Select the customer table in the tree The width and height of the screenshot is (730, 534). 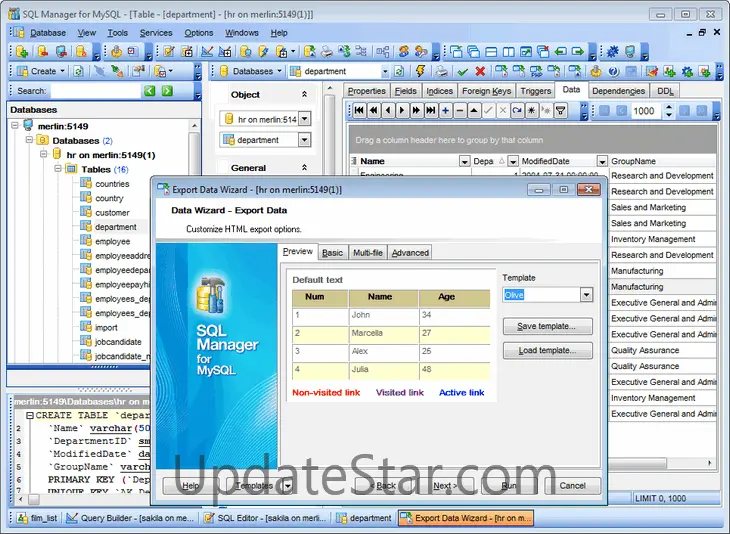[x=112, y=212]
